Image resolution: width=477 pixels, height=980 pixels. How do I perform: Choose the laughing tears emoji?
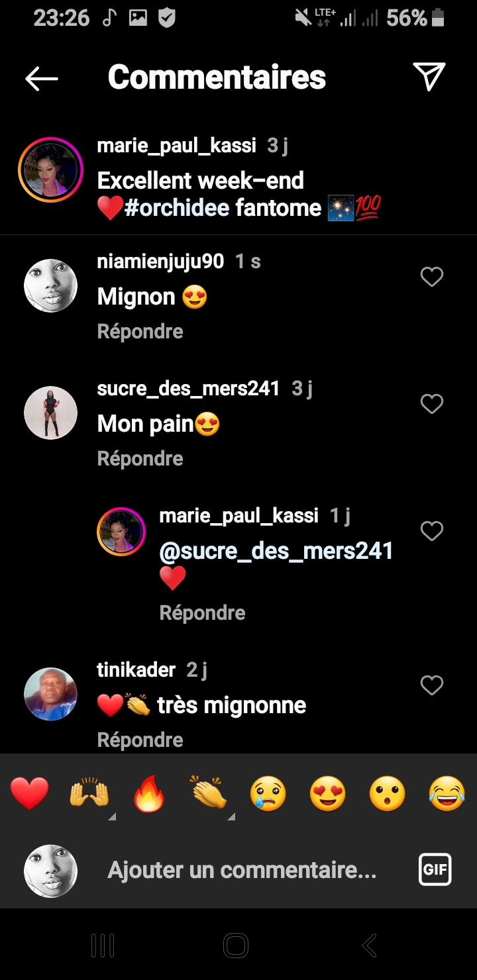[447, 794]
